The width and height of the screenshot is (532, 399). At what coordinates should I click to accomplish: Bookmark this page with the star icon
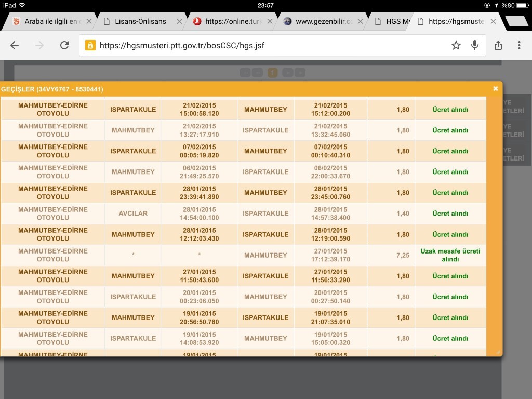(x=456, y=45)
